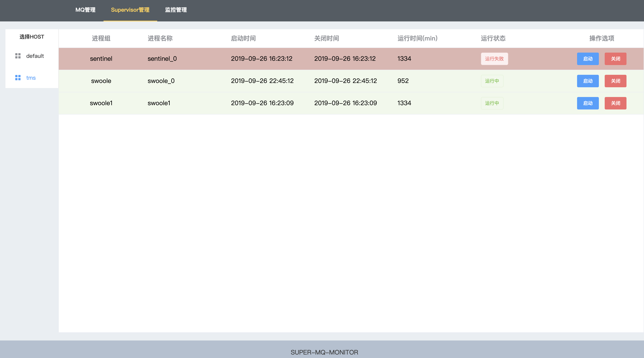Open the Supervisor管理 tab
644x358 pixels.
[130, 10]
